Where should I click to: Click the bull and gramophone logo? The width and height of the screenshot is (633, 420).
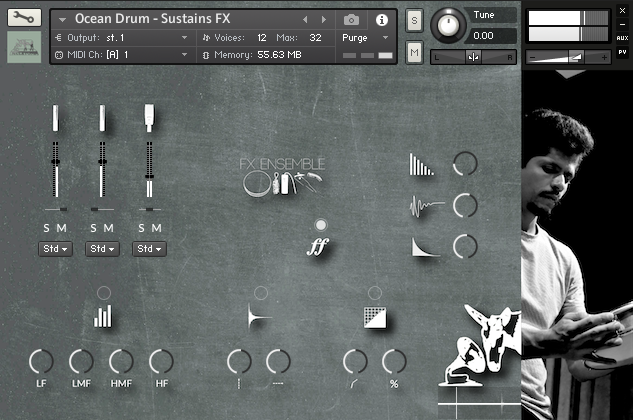(480, 346)
